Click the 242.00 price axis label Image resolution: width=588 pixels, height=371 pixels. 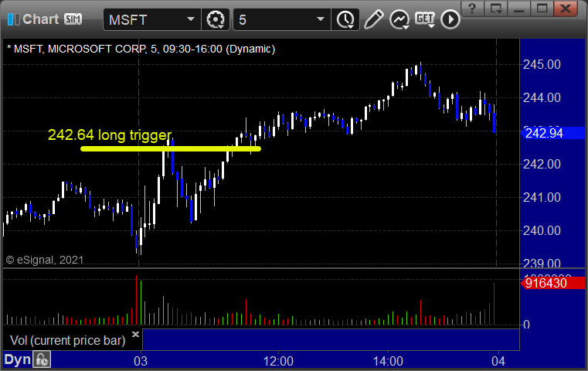(x=542, y=164)
